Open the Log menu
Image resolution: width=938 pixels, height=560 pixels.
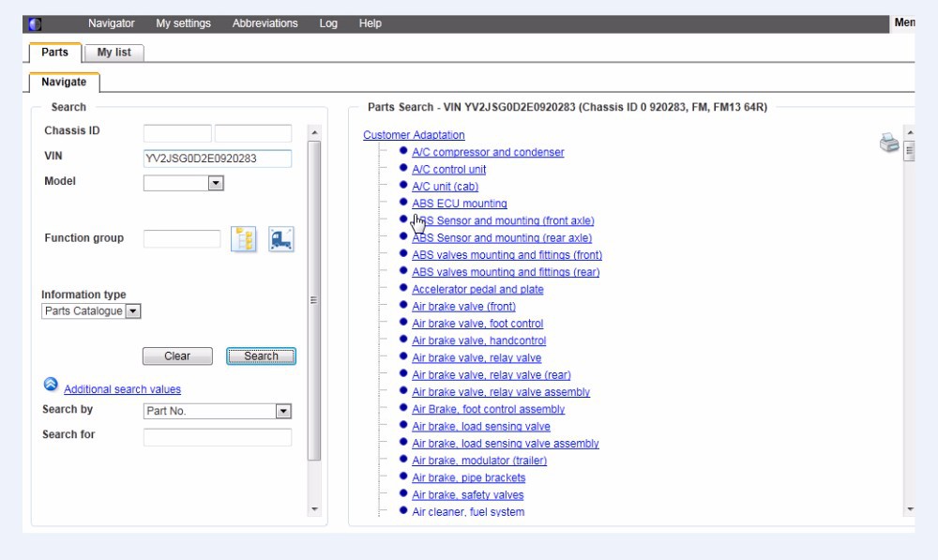click(x=328, y=23)
